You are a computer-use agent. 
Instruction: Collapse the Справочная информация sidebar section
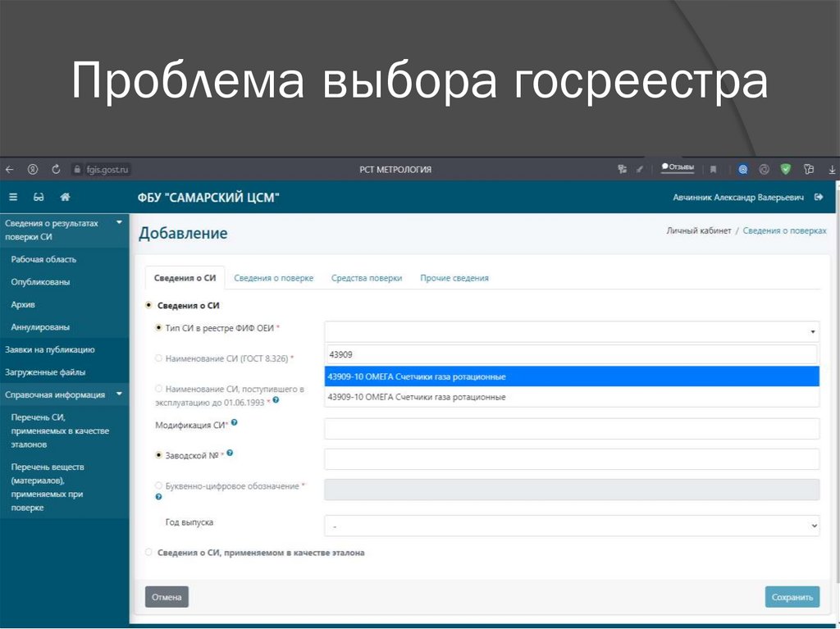(x=119, y=394)
